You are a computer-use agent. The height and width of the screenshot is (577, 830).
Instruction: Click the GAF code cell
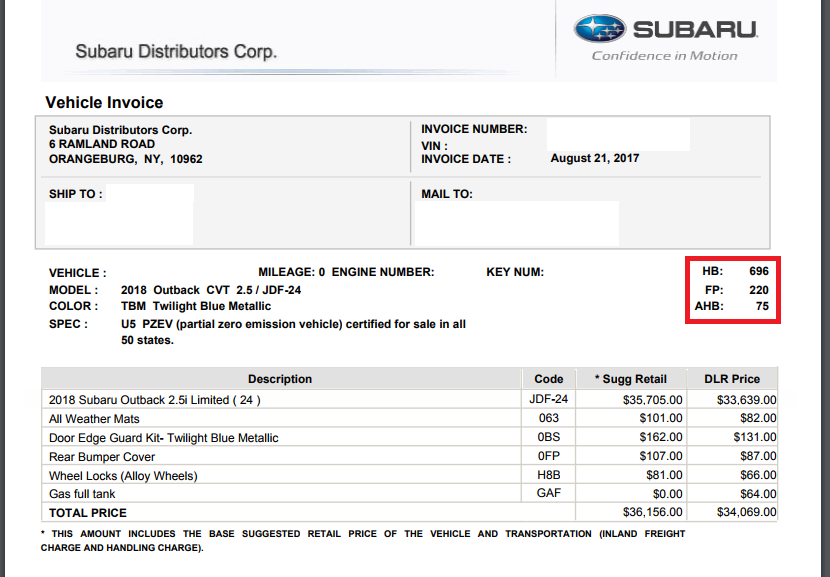click(x=548, y=493)
